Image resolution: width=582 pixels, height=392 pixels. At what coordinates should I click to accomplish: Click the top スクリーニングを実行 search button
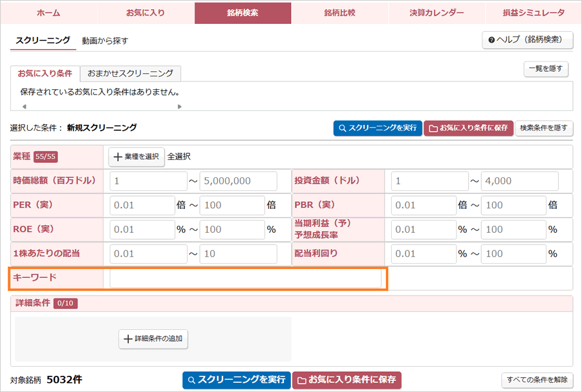378,128
